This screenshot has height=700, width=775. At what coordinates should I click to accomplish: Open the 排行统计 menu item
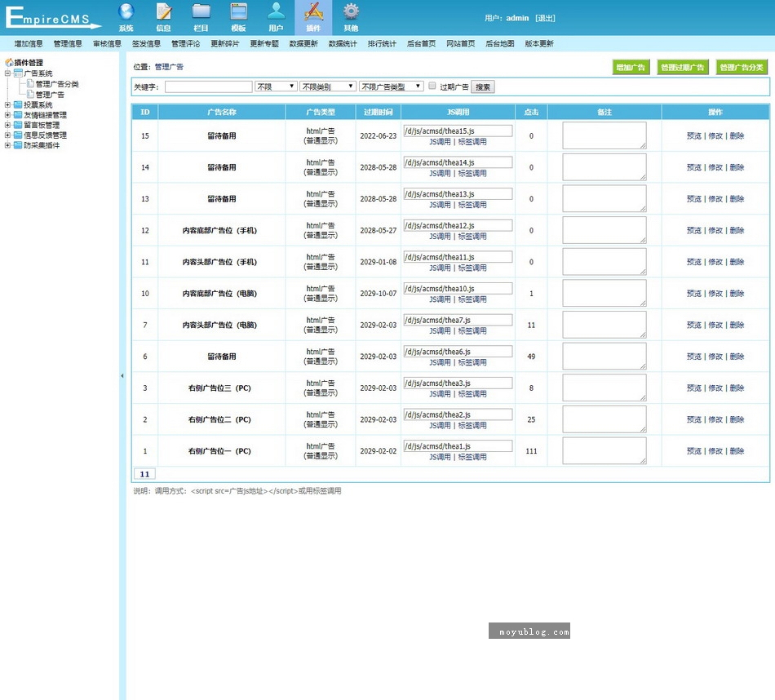tap(382, 43)
